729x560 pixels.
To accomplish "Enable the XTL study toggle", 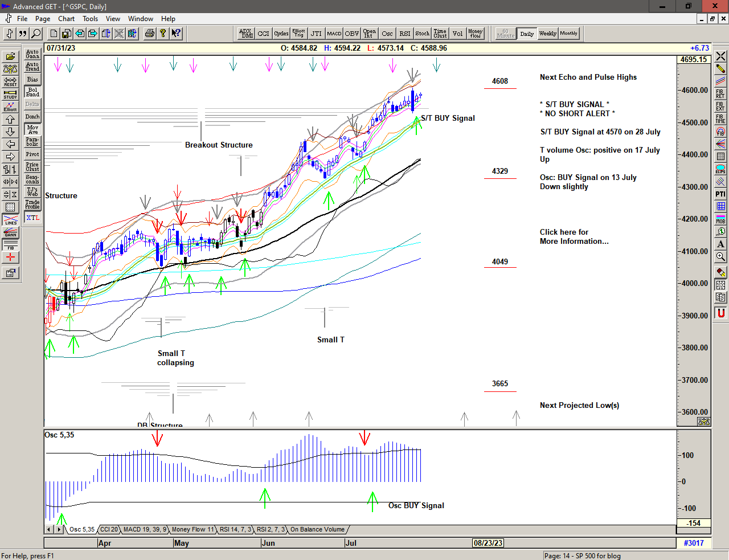I will pyautogui.click(x=32, y=218).
